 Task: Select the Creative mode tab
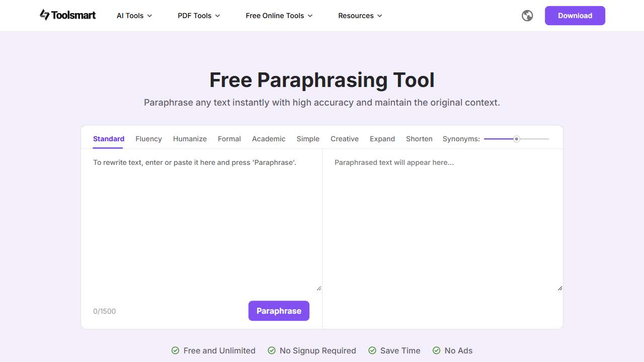[344, 139]
